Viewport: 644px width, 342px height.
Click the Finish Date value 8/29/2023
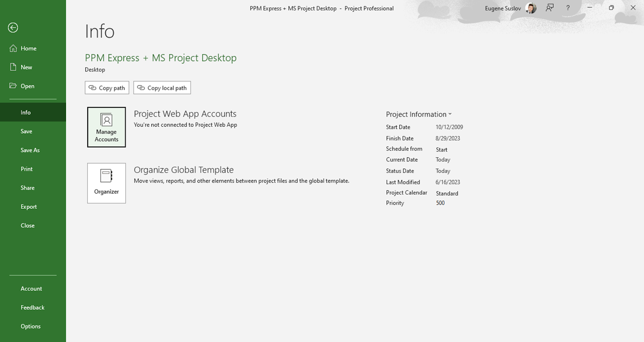[x=448, y=138]
